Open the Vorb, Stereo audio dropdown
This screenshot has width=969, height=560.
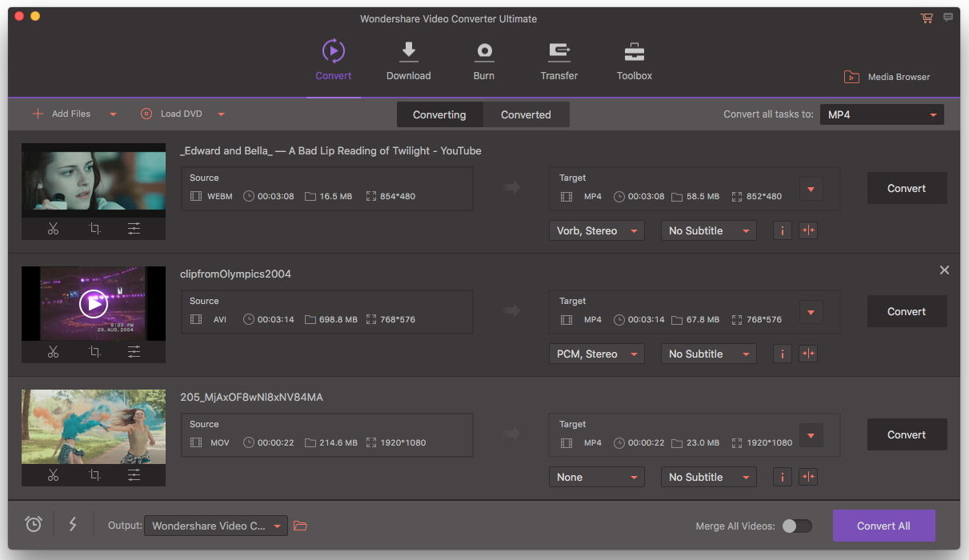click(x=597, y=230)
